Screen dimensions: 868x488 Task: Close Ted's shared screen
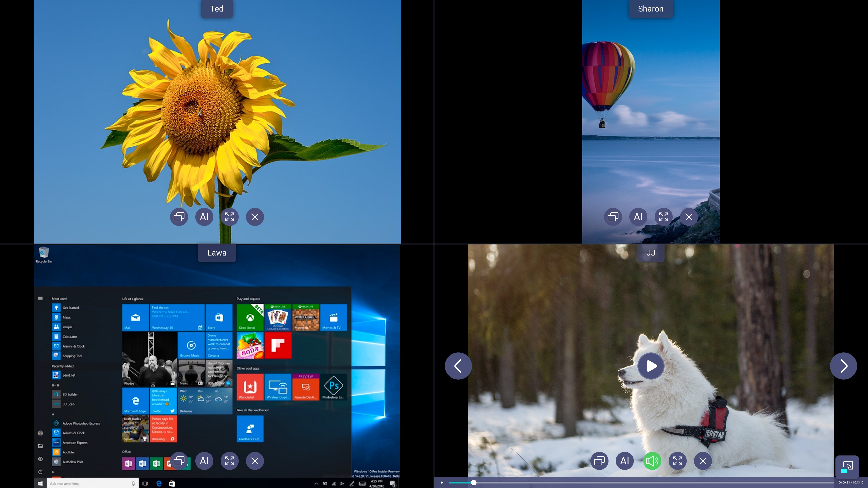point(255,217)
